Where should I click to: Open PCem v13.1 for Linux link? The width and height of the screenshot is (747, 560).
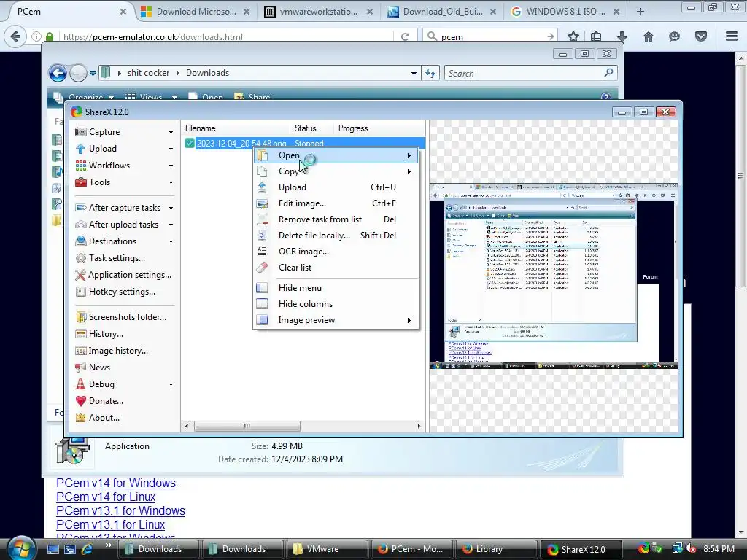pyautogui.click(x=111, y=524)
